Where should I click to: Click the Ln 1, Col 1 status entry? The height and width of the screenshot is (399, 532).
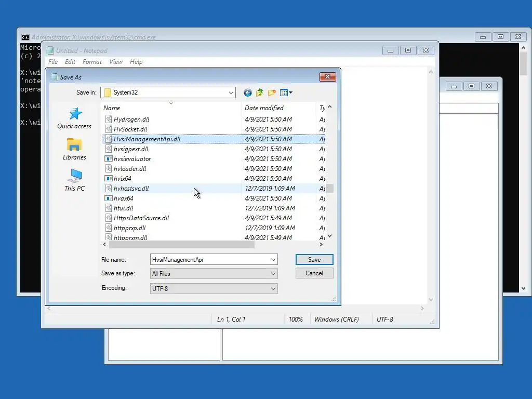[231, 320]
